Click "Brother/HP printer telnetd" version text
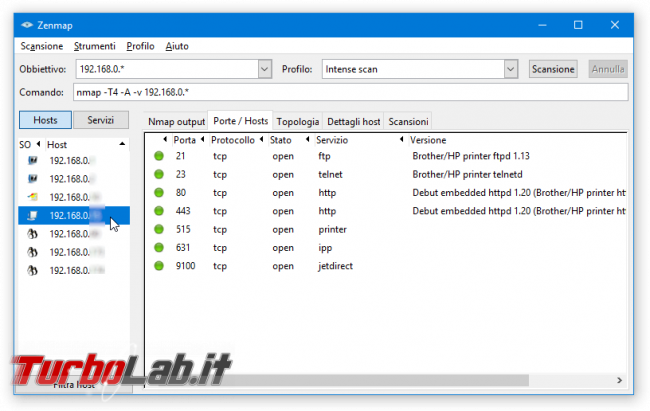This screenshot has width=650, height=411. (467, 174)
